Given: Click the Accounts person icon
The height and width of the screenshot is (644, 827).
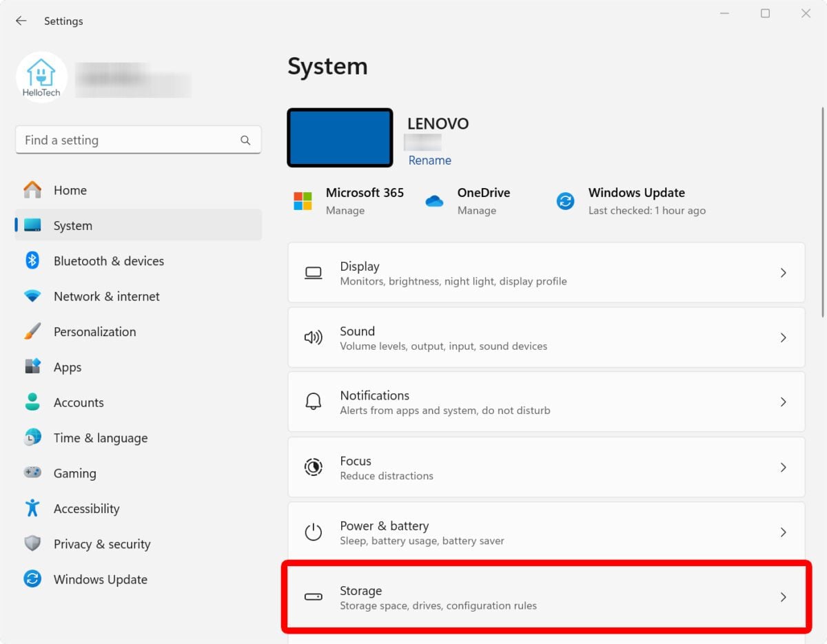Looking at the screenshot, I should point(33,402).
